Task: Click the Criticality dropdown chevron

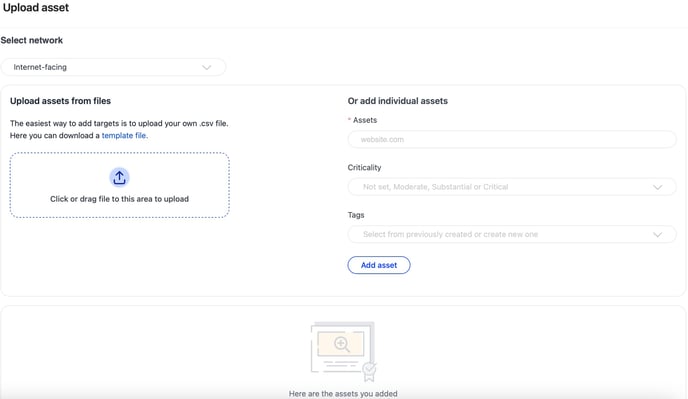Action: click(657, 187)
